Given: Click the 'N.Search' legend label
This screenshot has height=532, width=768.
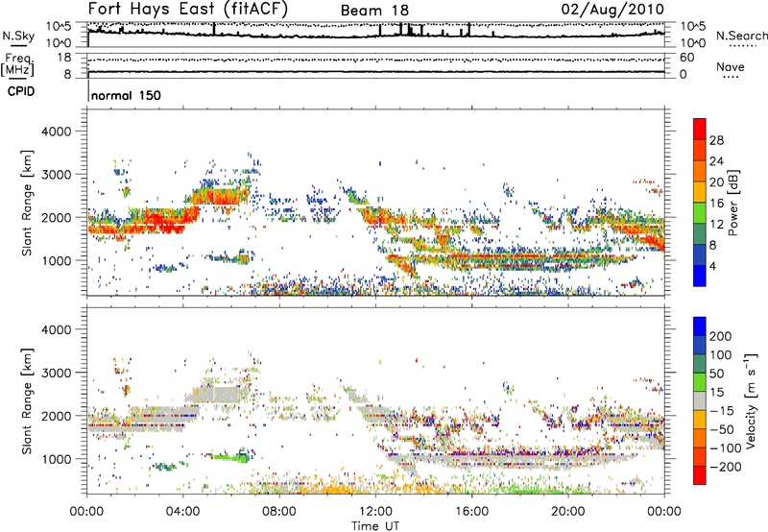Looking at the screenshot, I should [x=741, y=36].
